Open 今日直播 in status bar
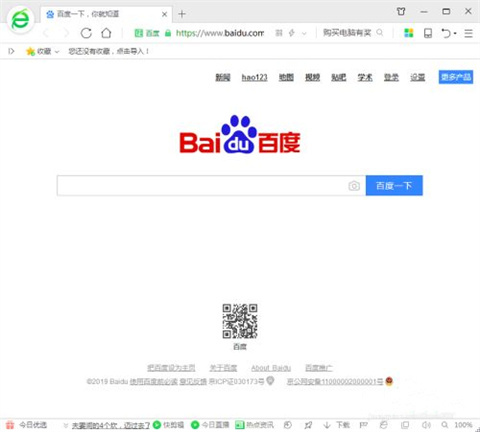This screenshot has height=432, width=480. tap(210, 425)
